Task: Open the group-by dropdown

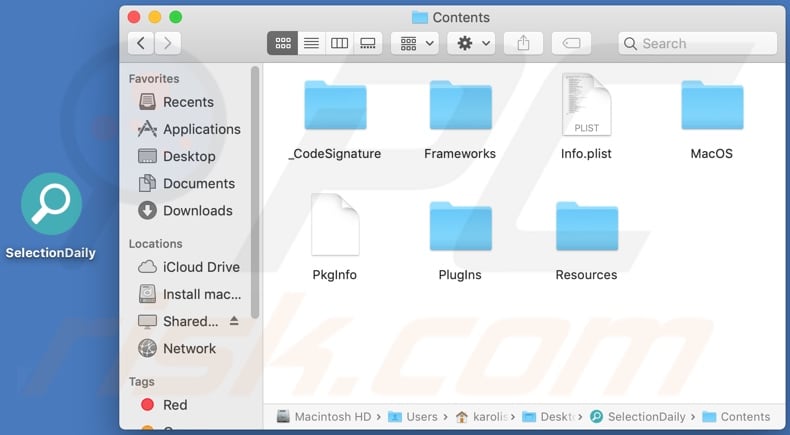Action: tap(415, 43)
